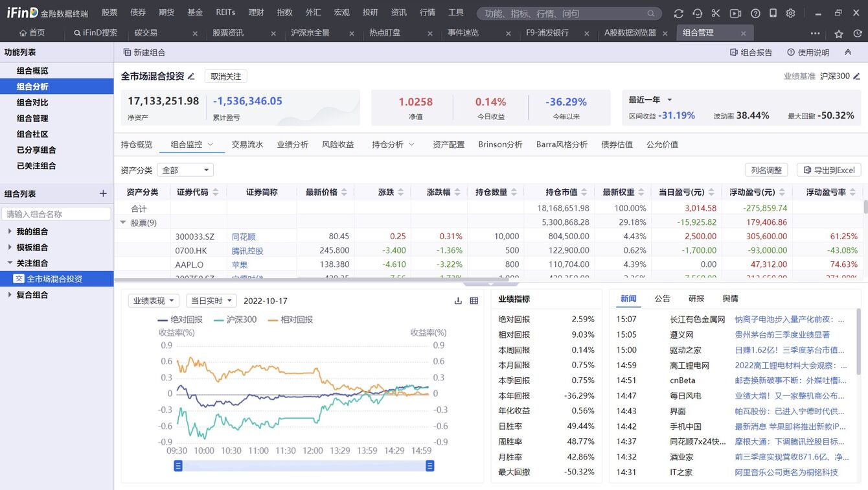
Task: Open the video camera icon in title bar
Action: [735, 13]
